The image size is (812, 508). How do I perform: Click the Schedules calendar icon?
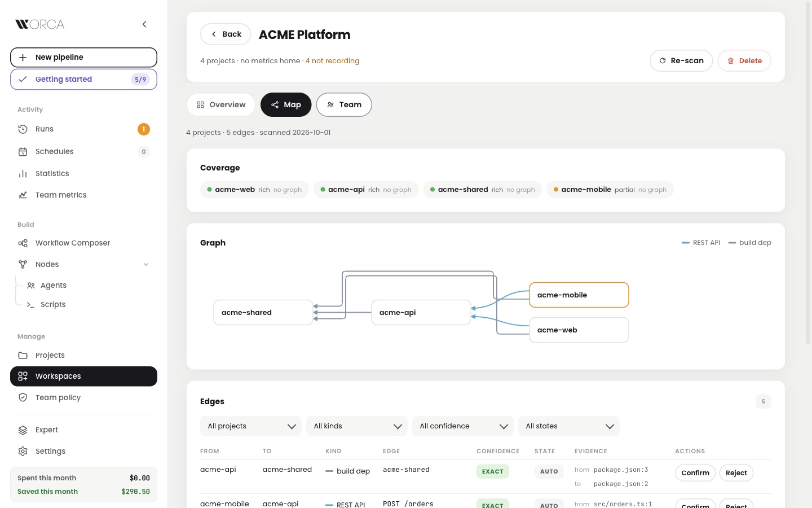tap(23, 151)
